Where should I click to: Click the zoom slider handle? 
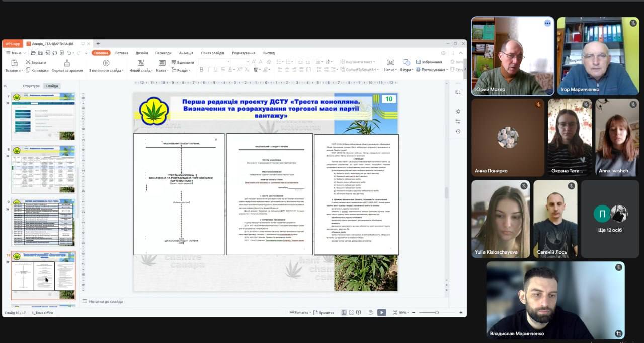point(437,312)
